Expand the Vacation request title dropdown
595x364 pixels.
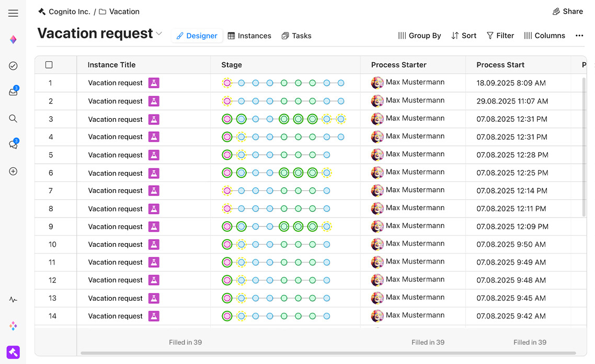[x=159, y=34]
